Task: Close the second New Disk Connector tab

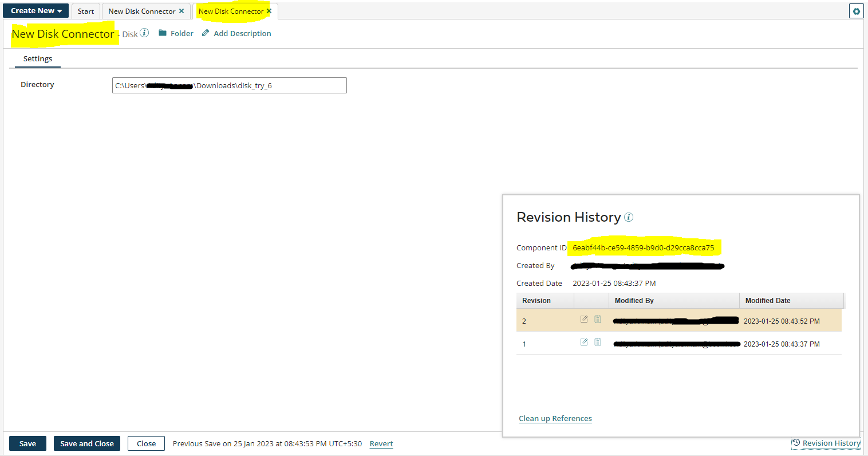Action: [269, 10]
